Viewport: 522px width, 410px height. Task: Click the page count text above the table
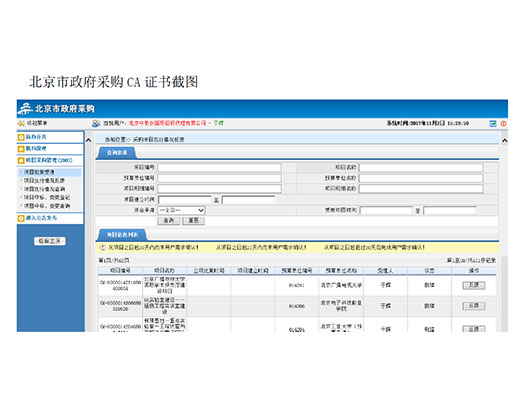click(x=114, y=260)
